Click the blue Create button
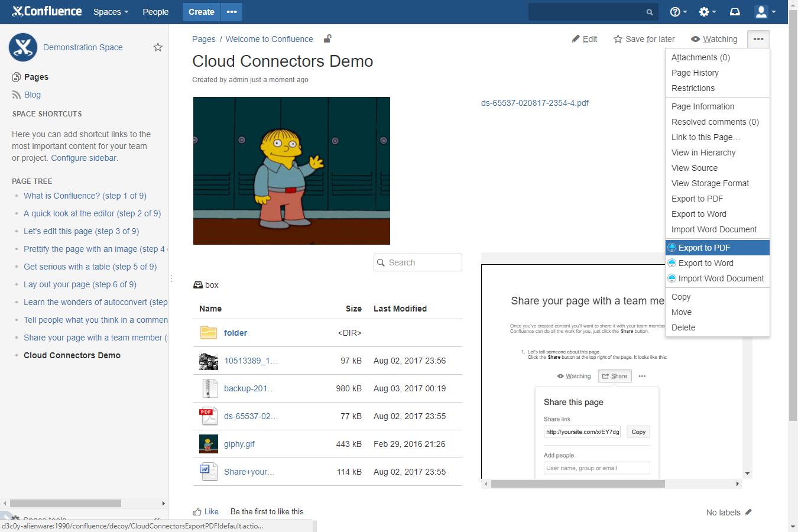The height and width of the screenshot is (532, 798). tap(201, 12)
